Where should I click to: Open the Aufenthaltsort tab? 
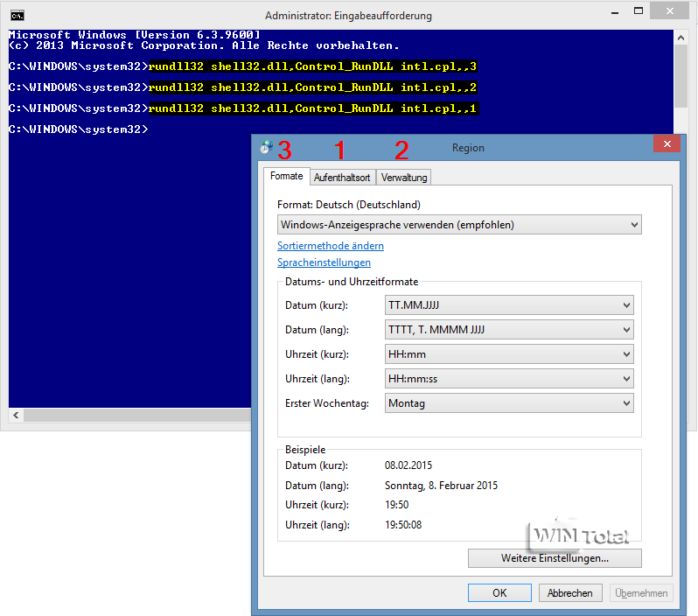342,178
